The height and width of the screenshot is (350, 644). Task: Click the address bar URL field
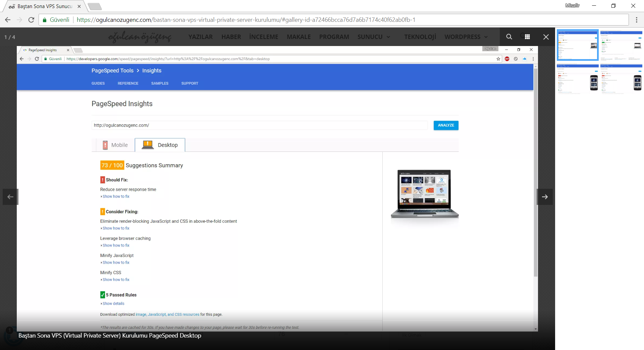333,20
